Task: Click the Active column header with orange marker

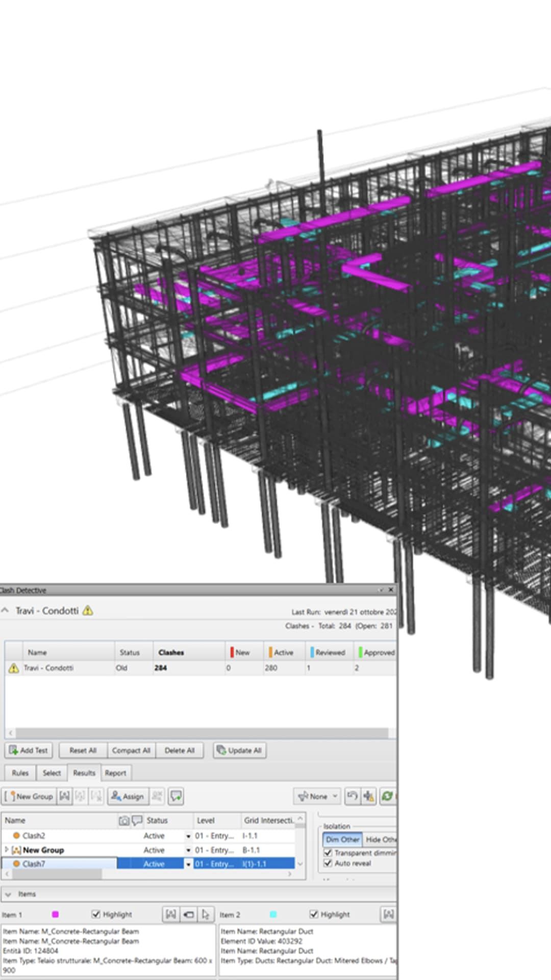Action: [284, 652]
